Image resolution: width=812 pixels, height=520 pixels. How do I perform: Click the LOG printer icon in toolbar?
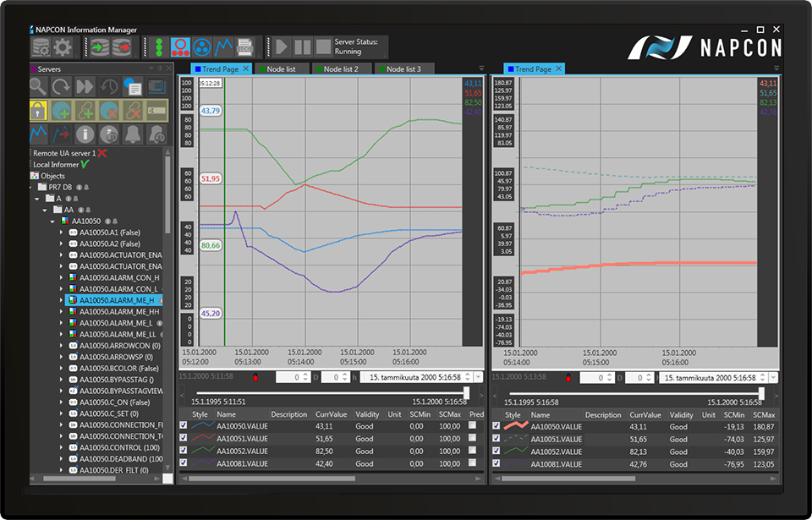246,47
